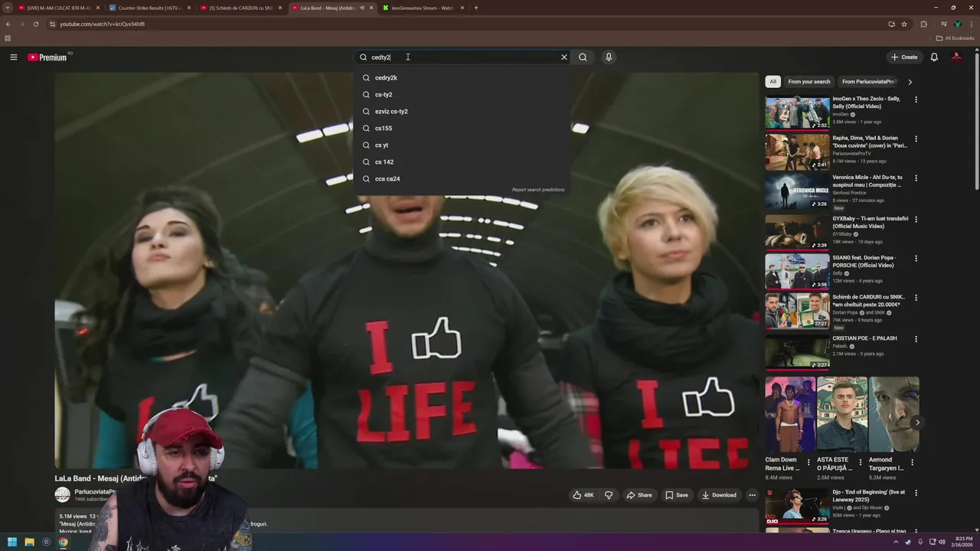Switch to 'Schimb de CARDURI cu SNIK' tab
The image size is (980, 551).
(240, 8)
